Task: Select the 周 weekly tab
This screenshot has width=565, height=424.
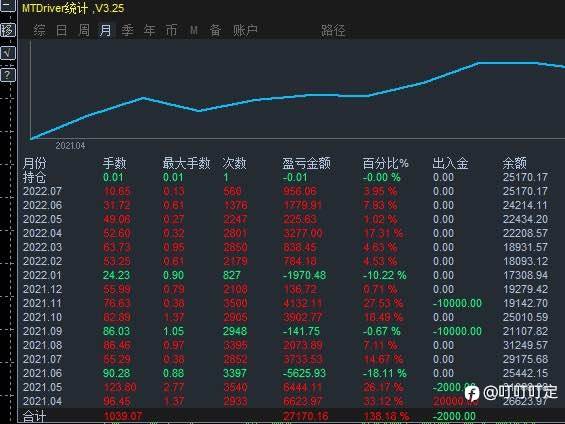Action: [x=84, y=31]
